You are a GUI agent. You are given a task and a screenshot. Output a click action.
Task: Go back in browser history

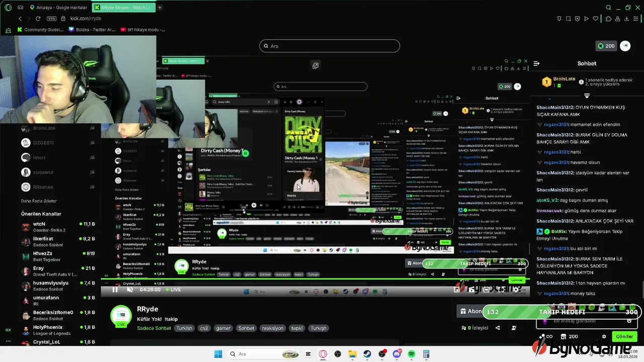point(20,19)
